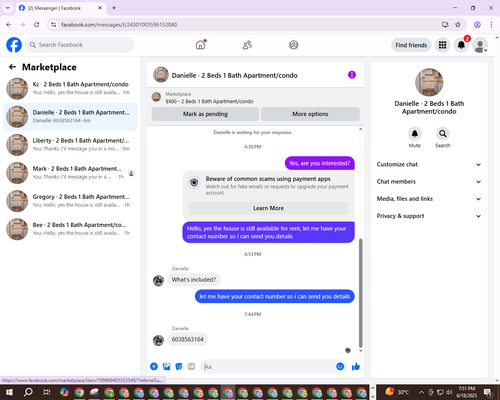Image resolution: width=500 pixels, height=400 pixels.
Task: Open the volume control in system tray
Action: tap(449, 392)
